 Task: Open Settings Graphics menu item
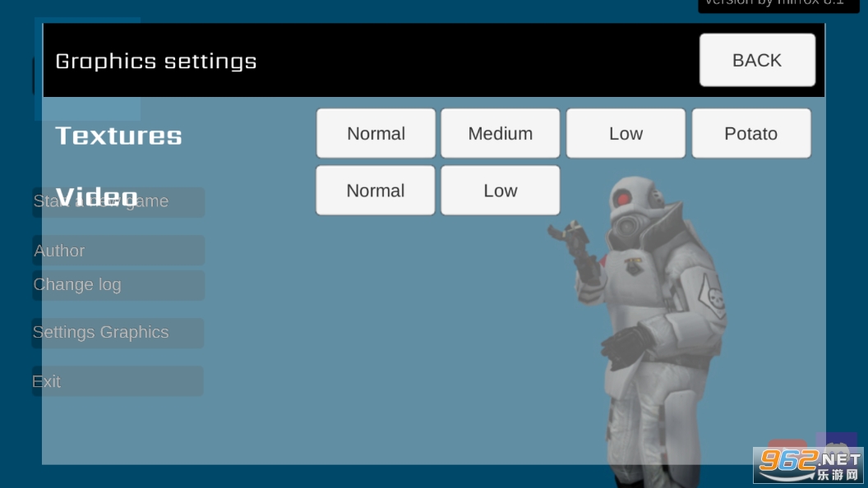pyautogui.click(x=118, y=333)
